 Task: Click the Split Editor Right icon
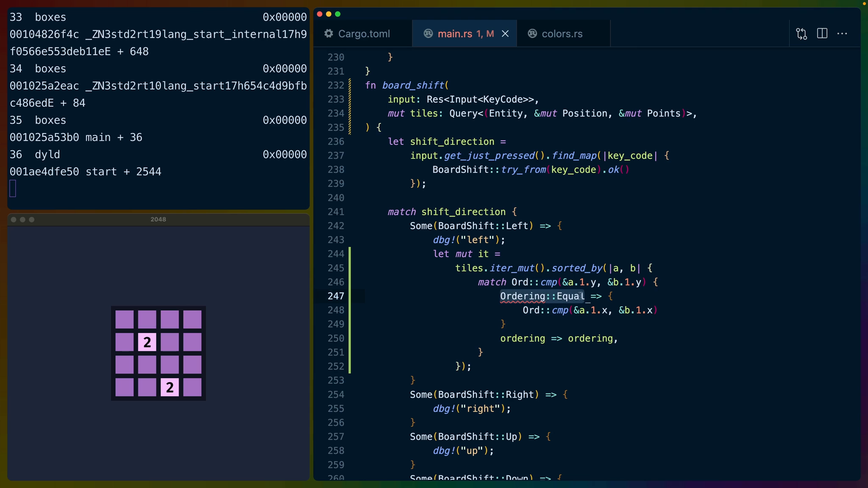pos(822,33)
